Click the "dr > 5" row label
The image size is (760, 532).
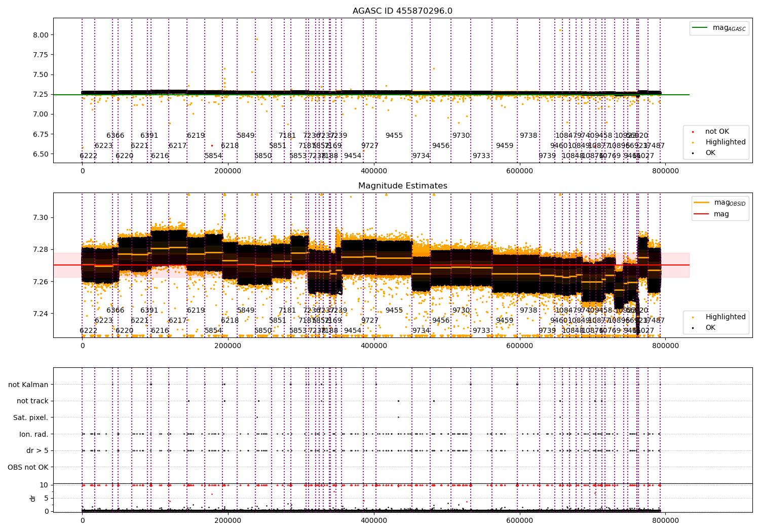point(37,450)
